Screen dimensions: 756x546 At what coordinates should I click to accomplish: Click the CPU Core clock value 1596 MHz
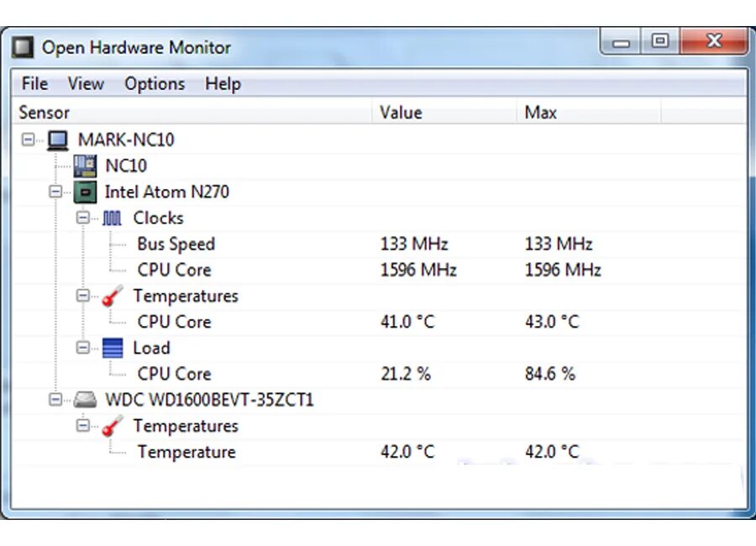click(x=418, y=270)
